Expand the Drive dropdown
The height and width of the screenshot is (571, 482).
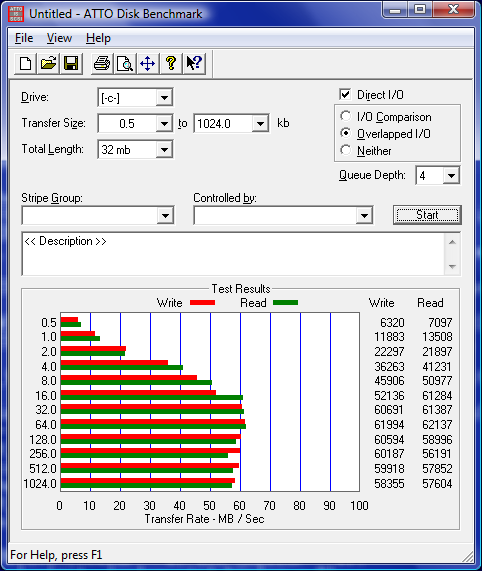click(x=164, y=98)
